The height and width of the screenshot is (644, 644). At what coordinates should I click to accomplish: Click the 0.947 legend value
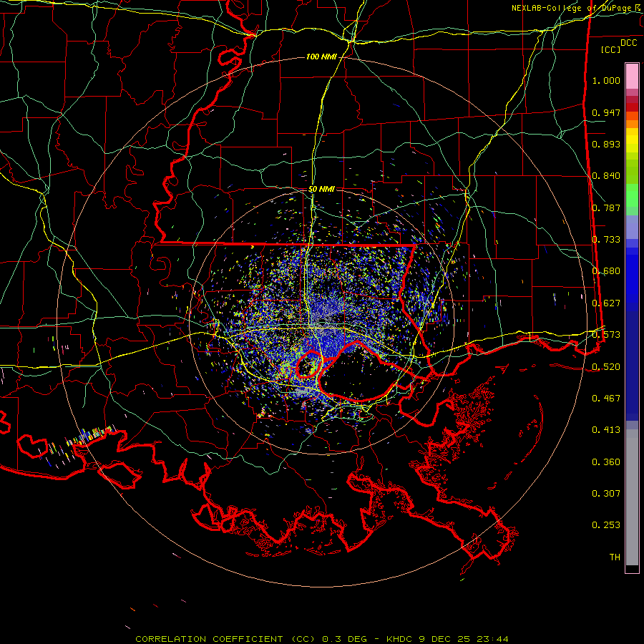[606, 112]
